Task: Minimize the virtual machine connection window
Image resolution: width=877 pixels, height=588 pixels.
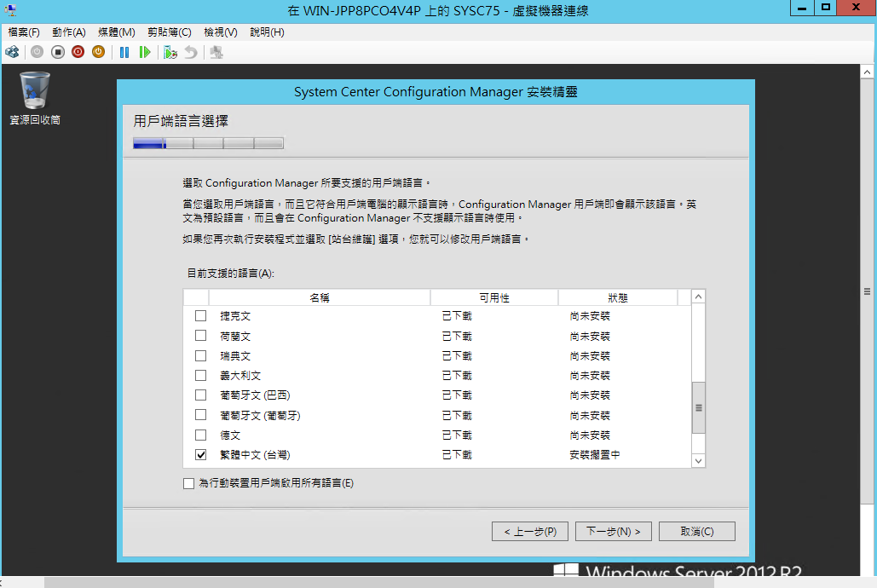Action: [x=801, y=8]
